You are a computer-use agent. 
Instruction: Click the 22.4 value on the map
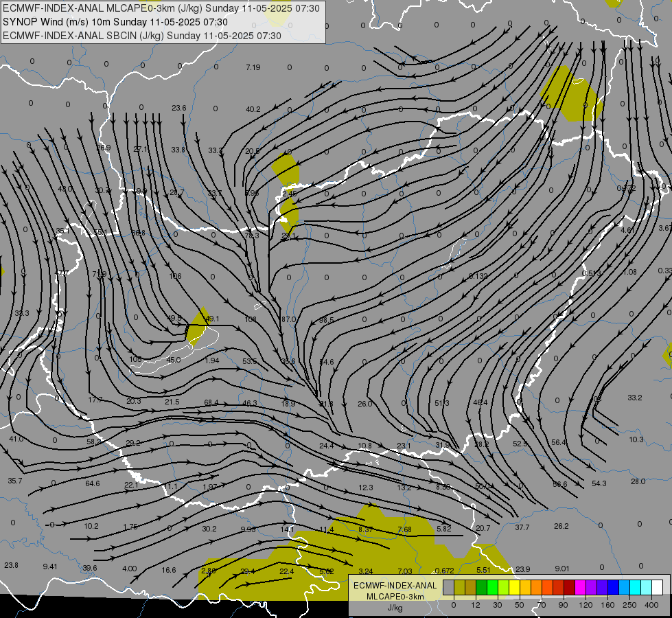pyautogui.click(x=287, y=571)
